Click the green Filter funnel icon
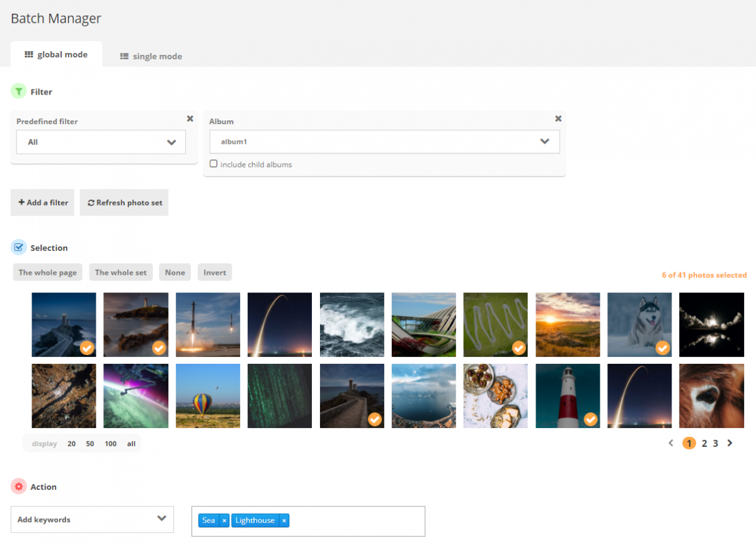The image size is (756, 546). point(18,91)
